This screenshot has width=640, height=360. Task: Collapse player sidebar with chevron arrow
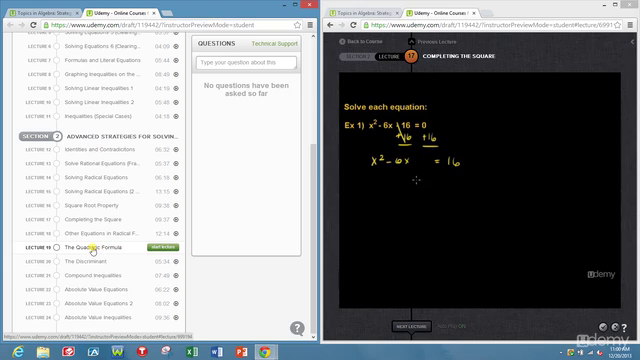click(632, 42)
